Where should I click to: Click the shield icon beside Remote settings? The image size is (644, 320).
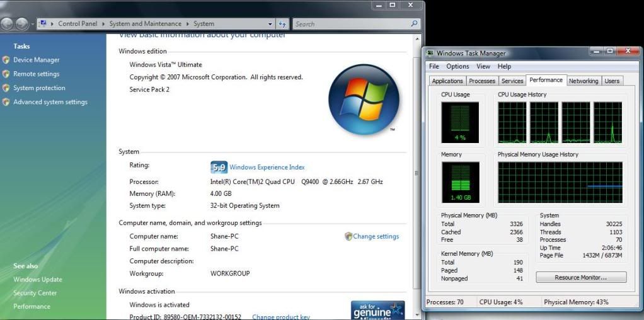click(6, 74)
